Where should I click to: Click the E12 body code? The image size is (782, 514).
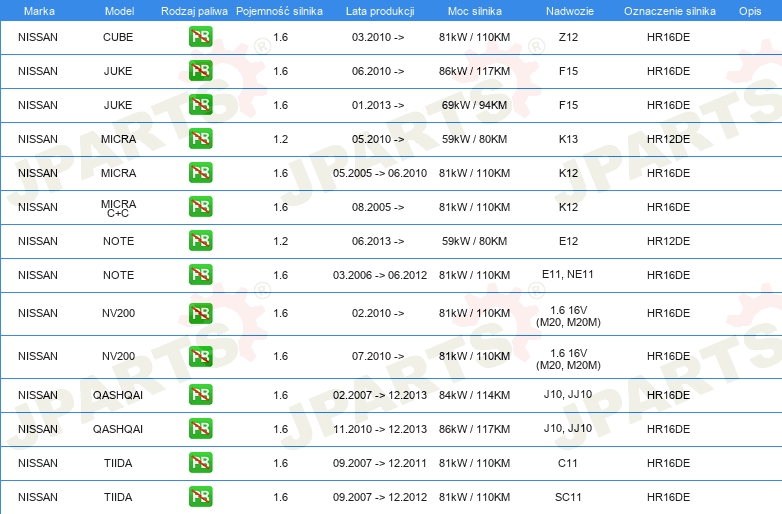(x=568, y=241)
